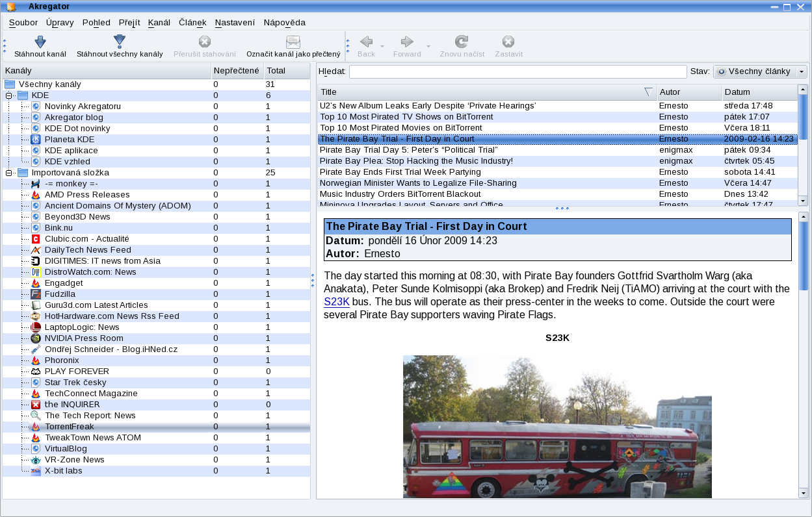Click the DailyTech News Feed icon
Viewport: 812px width, 517px height.
coord(36,250)
